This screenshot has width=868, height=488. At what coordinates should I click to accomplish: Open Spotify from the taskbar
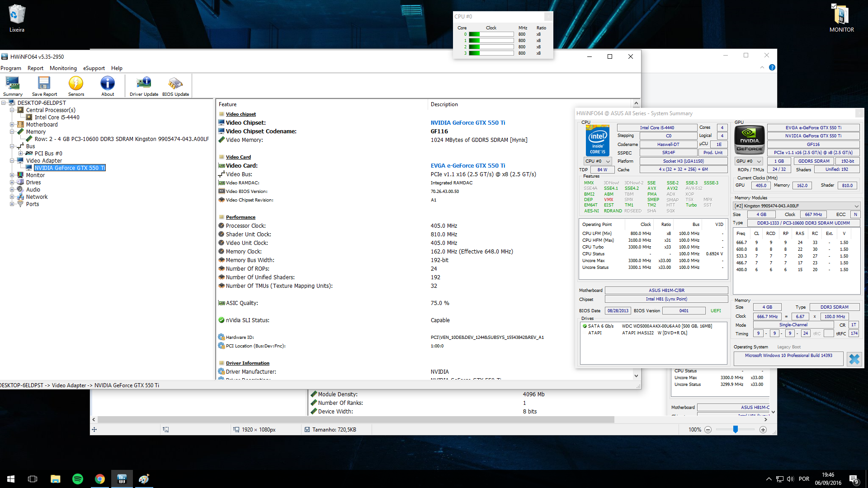[x=77, y=479]
